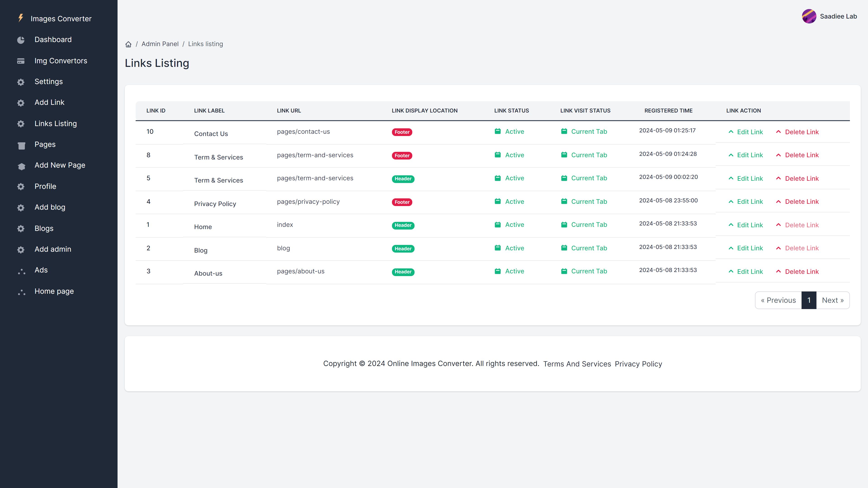868x488 pixels.
Task: Open the Add blog sidebar item
Action: tap(50, 207)
